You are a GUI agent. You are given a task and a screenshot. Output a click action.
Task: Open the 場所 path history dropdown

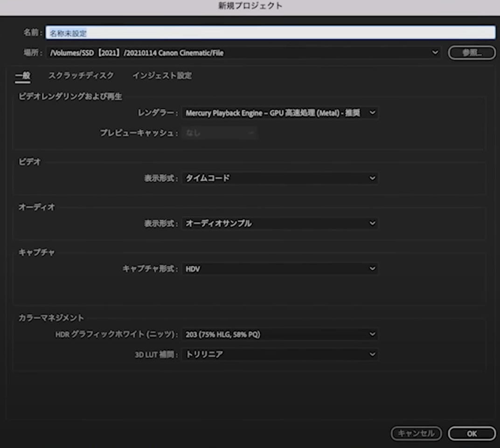click(x=434, y=53)
